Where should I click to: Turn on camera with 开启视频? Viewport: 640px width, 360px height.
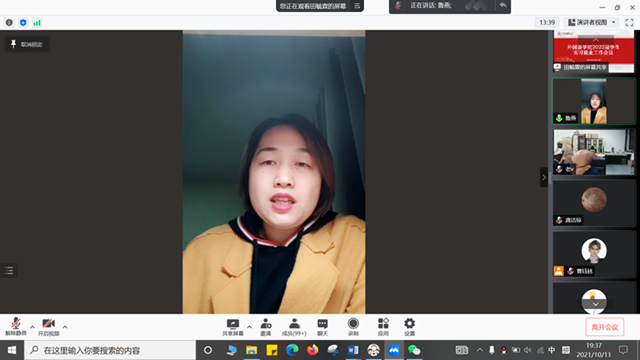tap(49, 327)
